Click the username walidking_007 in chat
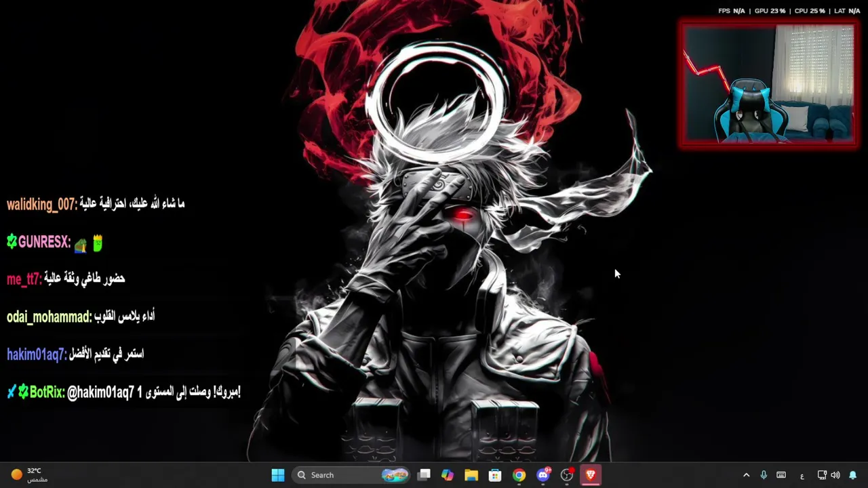868x488 pixels. [42, 205]
